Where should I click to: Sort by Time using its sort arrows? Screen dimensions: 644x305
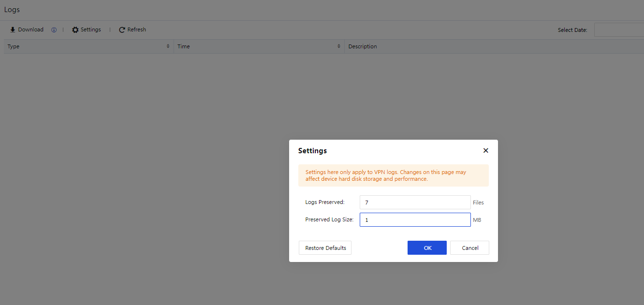(339, 46)
